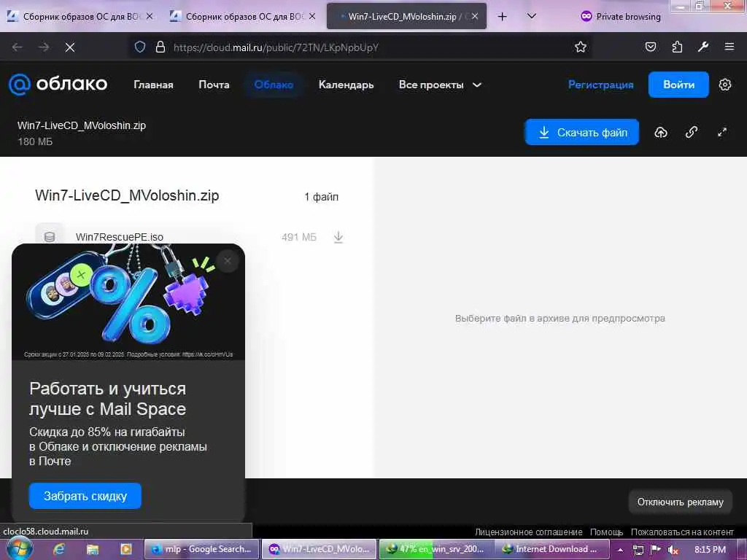
Task: Switch to first Сборник образов ОС tab
Action: pos(80,16)
